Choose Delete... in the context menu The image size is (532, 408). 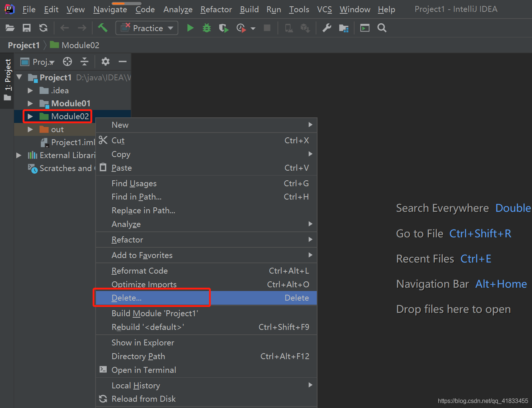pos(206,298)
